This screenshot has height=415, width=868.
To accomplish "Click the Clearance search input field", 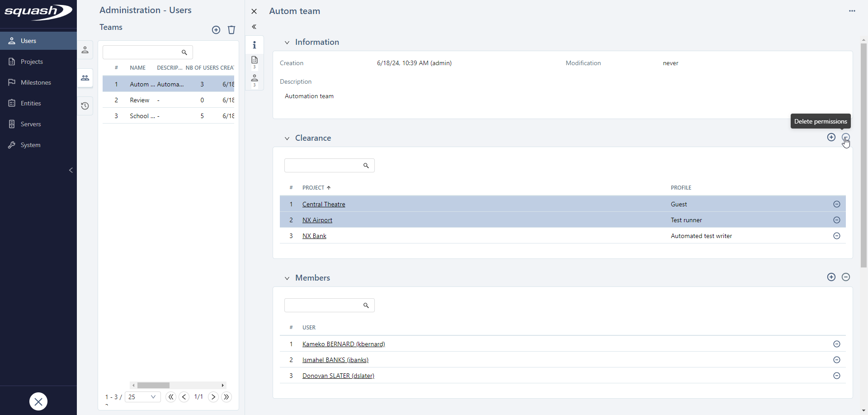I will click(323, 166).
